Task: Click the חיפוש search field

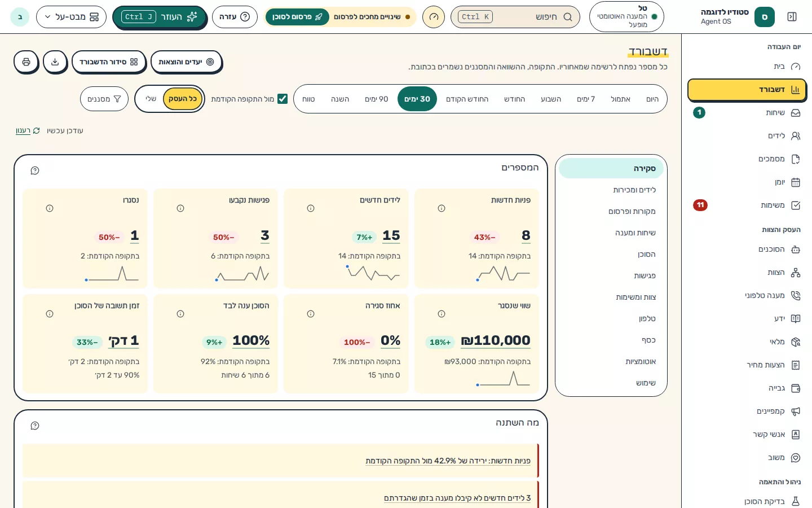Action: pyautogui.click(x=515, y=17)
